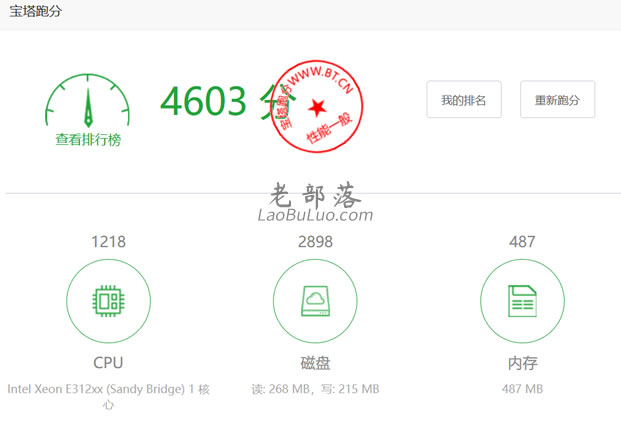Image resolution: width=621 pixels, height=422 pixels.
Task: Click the 宝塔跑分 title header
Action: pyautogui.click(x=36, y=11)
